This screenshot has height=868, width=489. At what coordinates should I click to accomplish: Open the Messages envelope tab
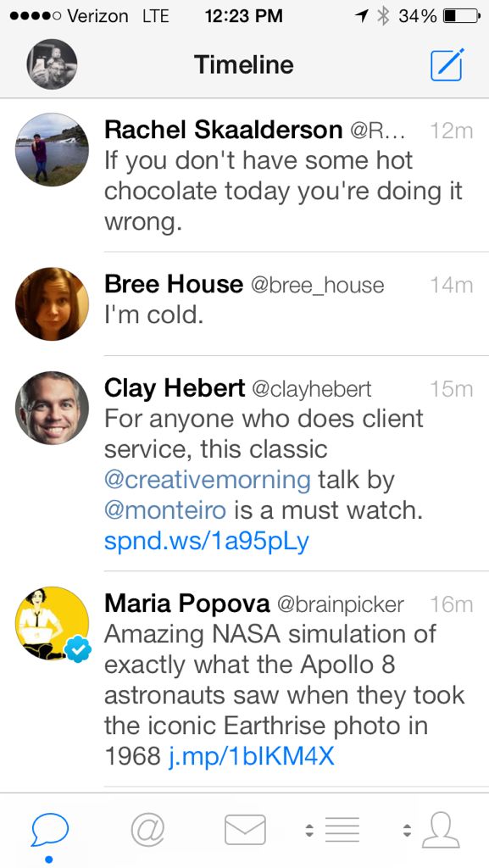coord(245,830)
